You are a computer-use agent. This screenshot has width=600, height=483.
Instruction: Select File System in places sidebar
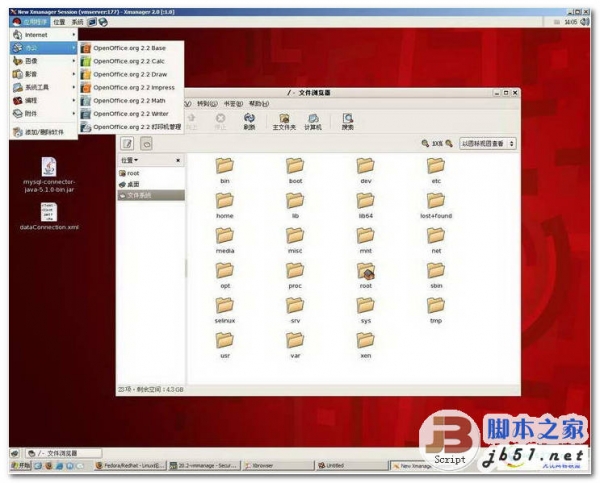tap(151, 196)
